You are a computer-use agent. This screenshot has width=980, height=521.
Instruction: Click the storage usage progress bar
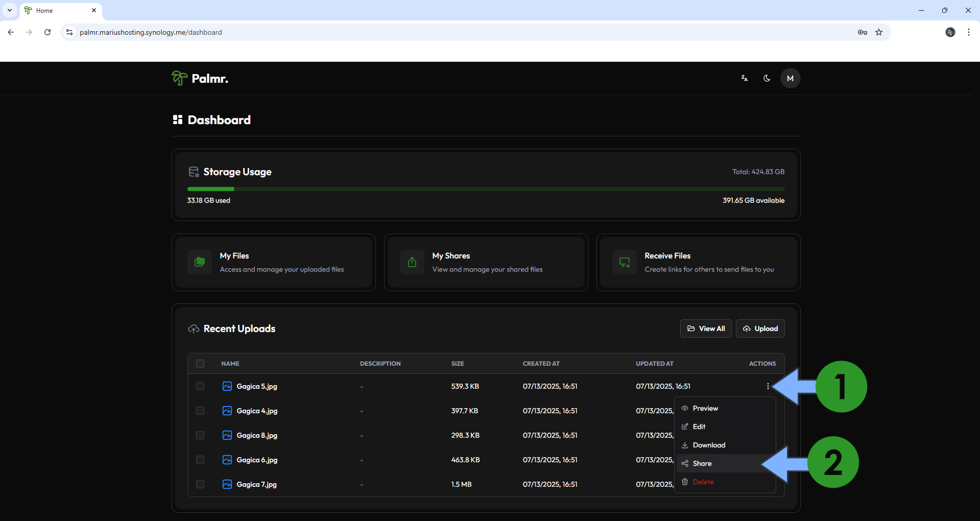[486, 189]
